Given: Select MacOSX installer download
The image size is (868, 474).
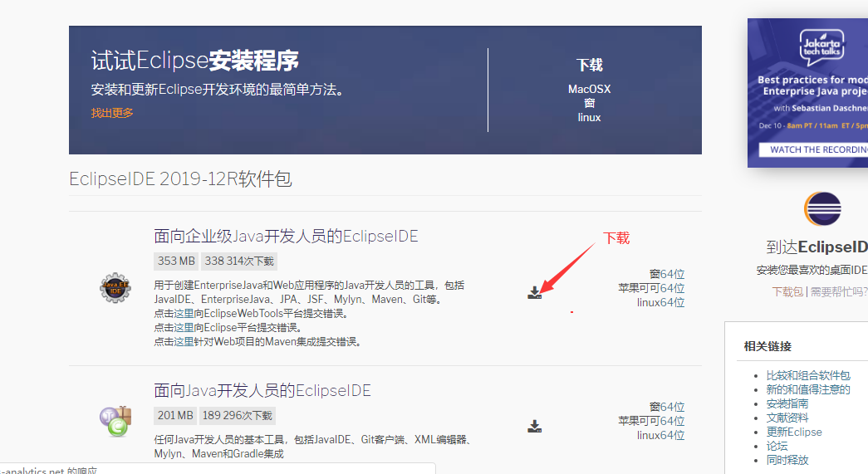Looking at the screenshot, I should coord(589,89).
